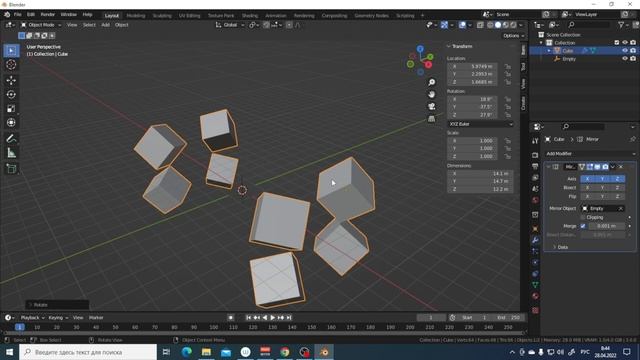This screenshot has height=360, width=640.
Task: Switch to wireframe viewport shading
Action: click(x=490, y=25)
